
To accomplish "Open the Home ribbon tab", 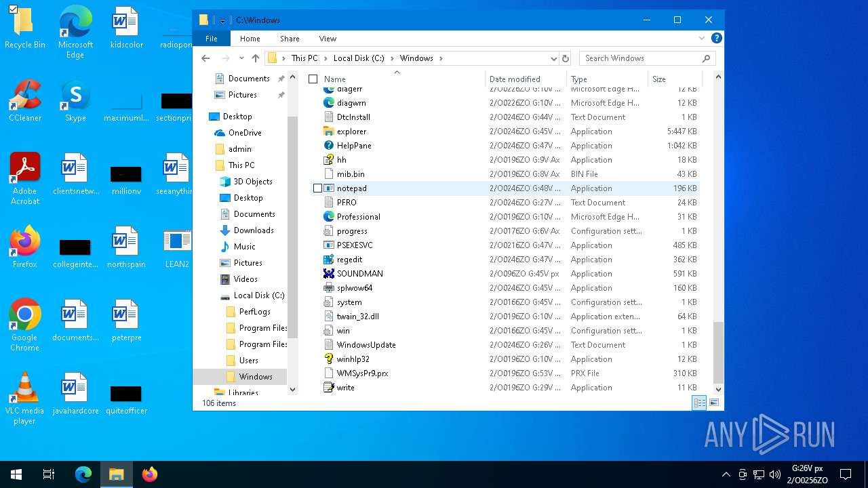I will coord(250,39).
